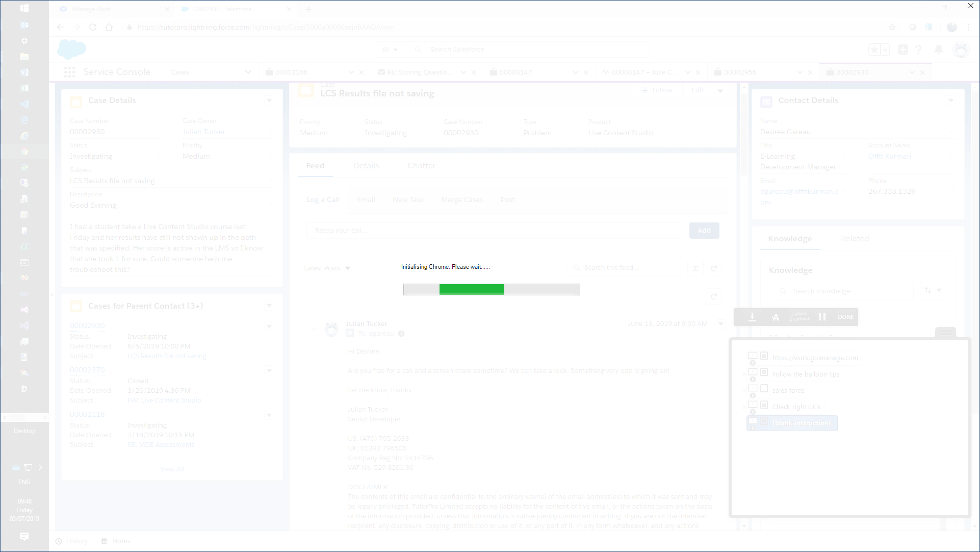This screenshot has width=980, height=552.
Task: Open the All search scope dropdown
Action: (390, 49)
